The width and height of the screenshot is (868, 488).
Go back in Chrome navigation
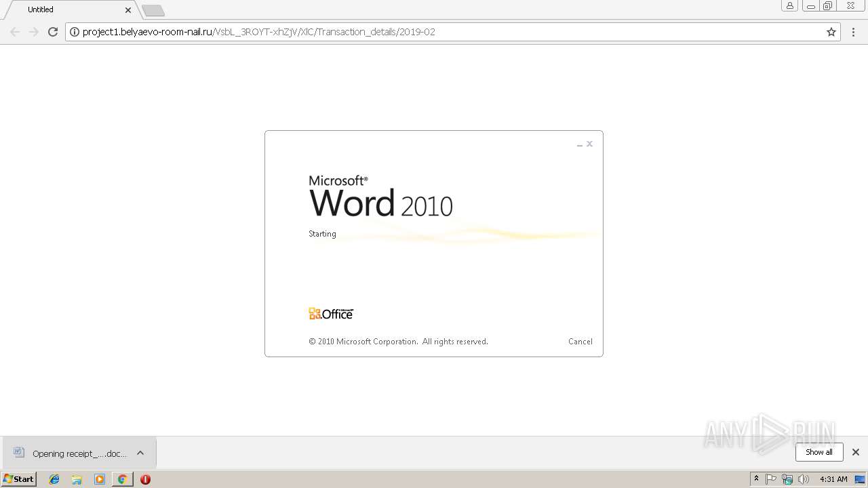15,32
